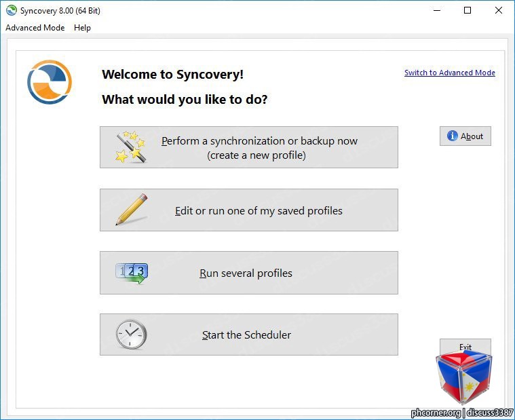Image resolution: width=515 pixels, height=420 pixels.
Task: Click the 'What would you like to do?' text
Action: (185, 100)
